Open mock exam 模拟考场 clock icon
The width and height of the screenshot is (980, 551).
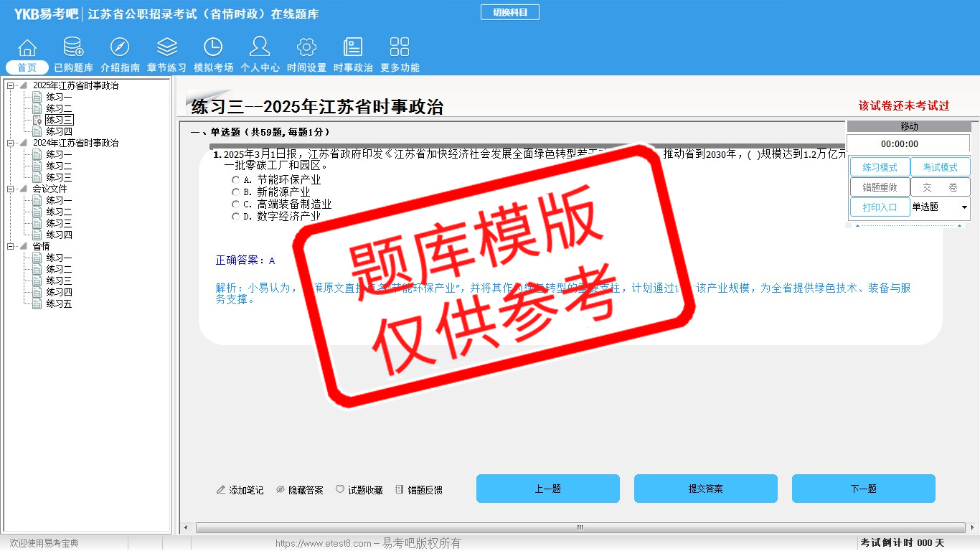point(213,48)
